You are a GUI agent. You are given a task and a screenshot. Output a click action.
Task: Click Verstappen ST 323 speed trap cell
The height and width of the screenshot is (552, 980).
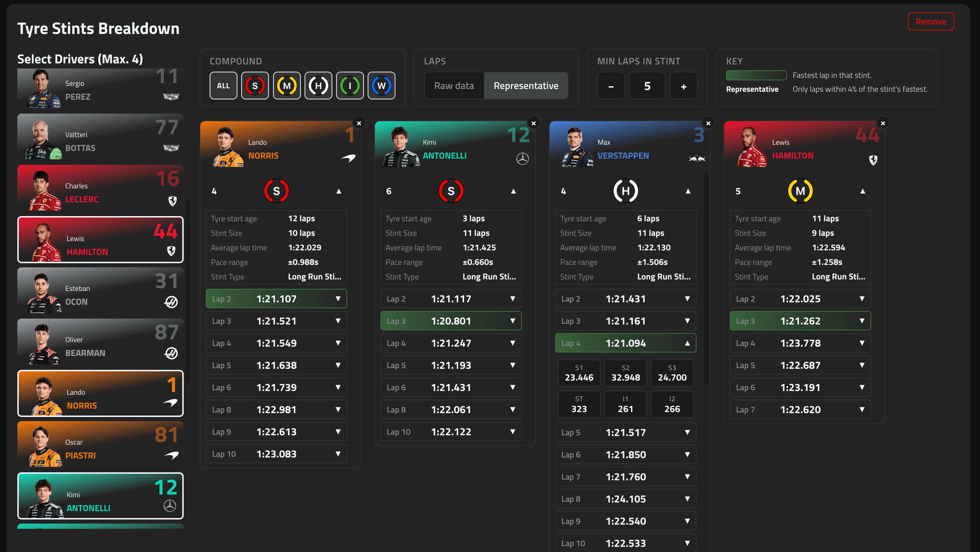pyautogui.click(x=579, y=404)
